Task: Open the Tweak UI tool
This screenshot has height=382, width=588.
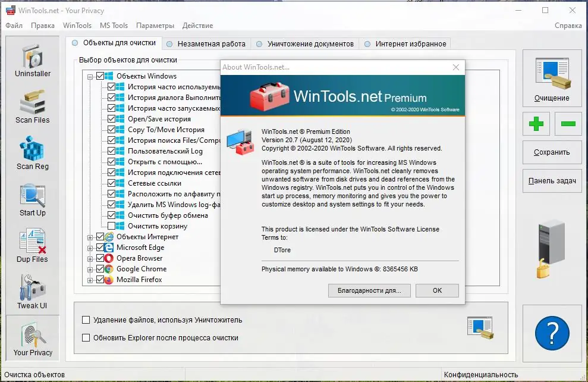Action: [32, 290]
